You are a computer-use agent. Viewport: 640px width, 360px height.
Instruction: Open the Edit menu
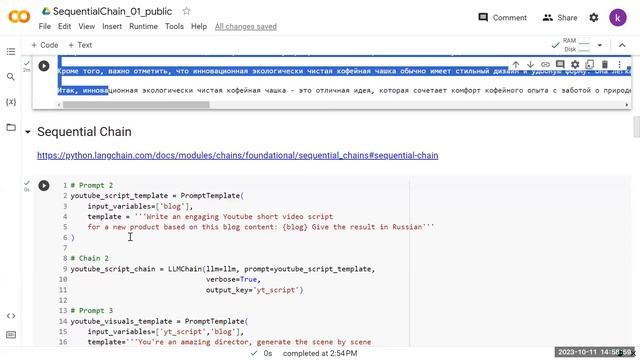click(64, 27)
